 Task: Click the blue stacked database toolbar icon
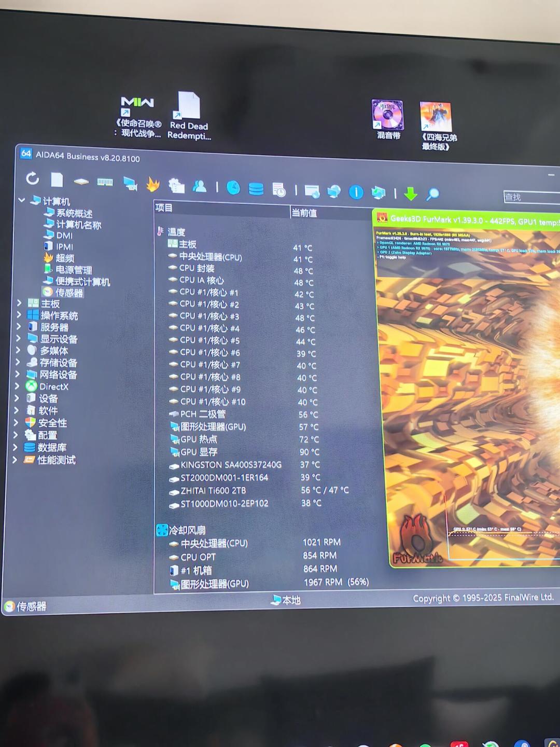tap(256, 188)
